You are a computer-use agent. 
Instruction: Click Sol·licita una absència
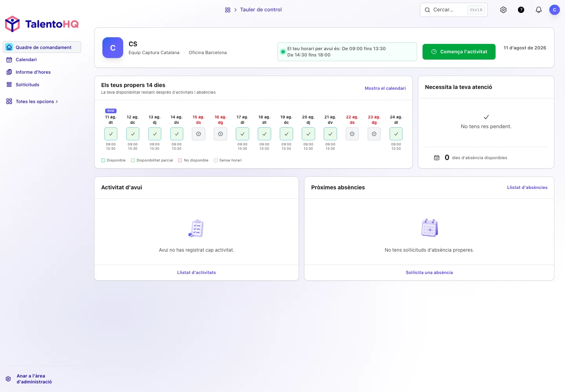click(x=429, y=272)
